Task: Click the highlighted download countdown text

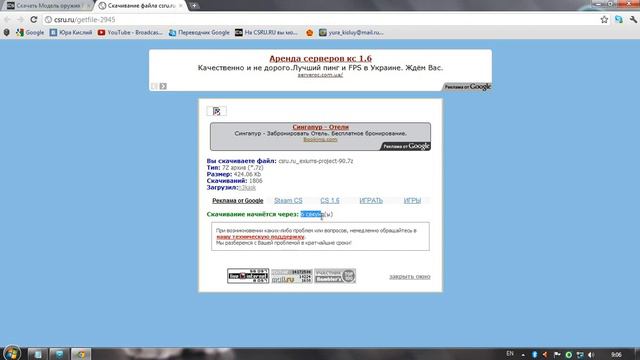Action: [x=311, y=214]
